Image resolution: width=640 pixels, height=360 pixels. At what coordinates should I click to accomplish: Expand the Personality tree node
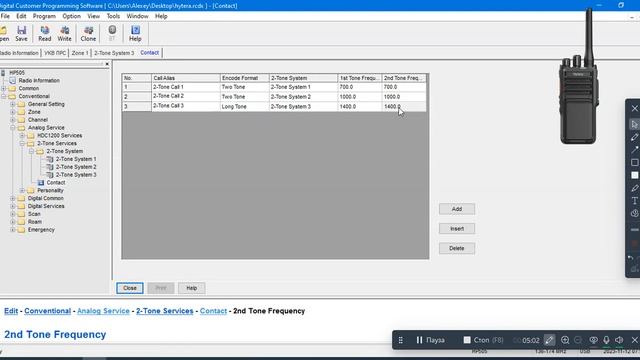(22, 191)
